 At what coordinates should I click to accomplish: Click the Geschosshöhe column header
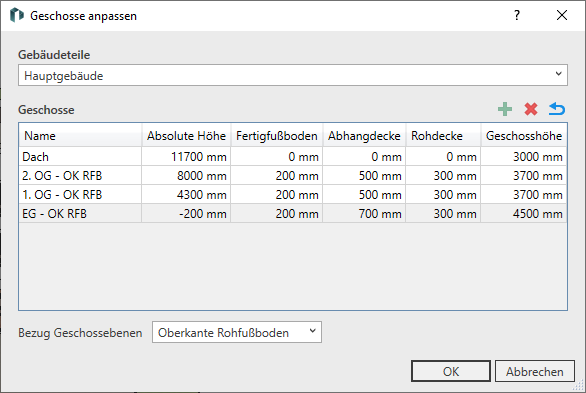coord(524,135)
